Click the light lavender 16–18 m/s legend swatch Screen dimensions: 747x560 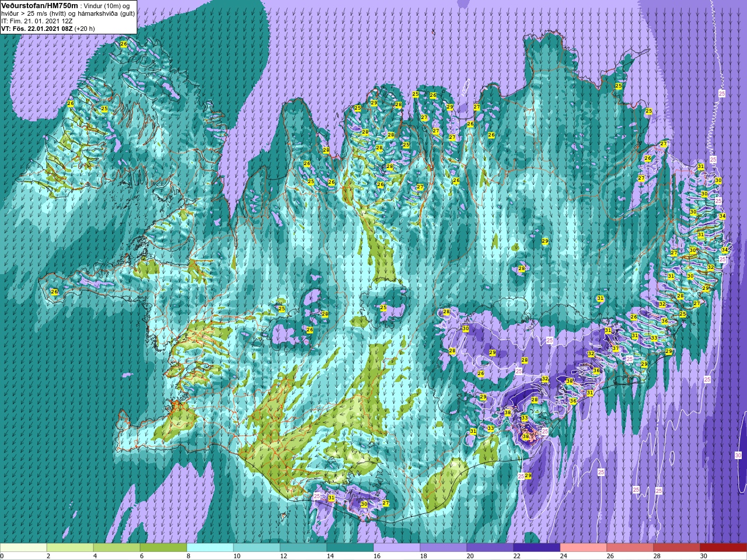tap(397, 548)
